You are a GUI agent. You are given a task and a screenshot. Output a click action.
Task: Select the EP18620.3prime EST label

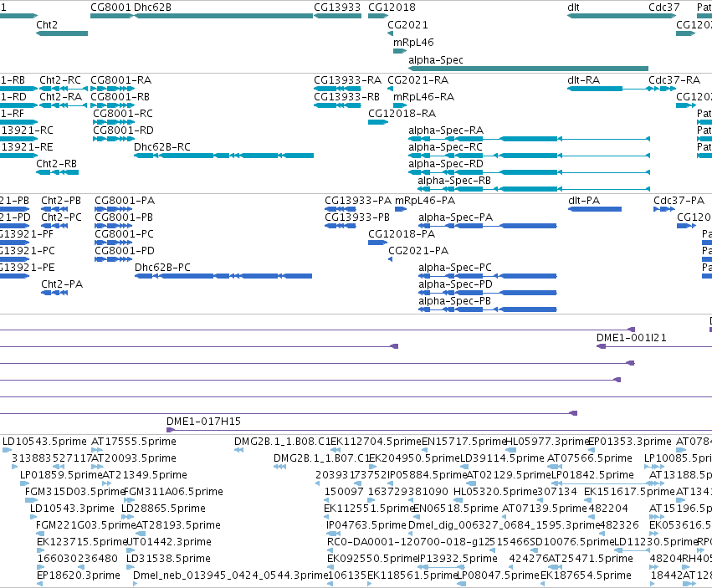coord(79,575)
